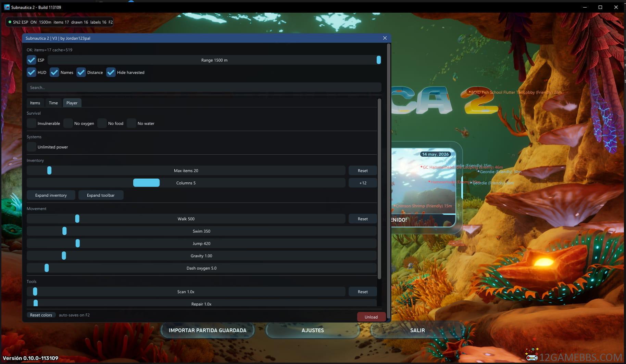Click the Subnautica 2 window title bar icon
Screen dimensions: 626x364
(7, 7)
